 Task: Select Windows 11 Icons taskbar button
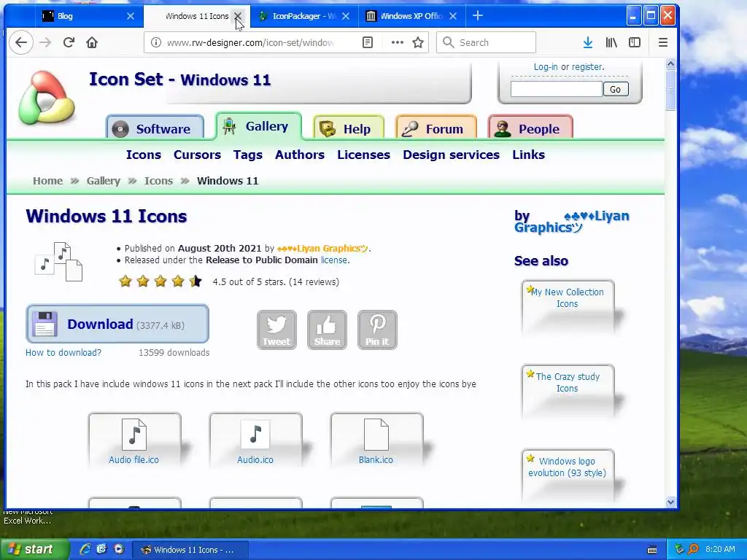(x=190, y=550)
